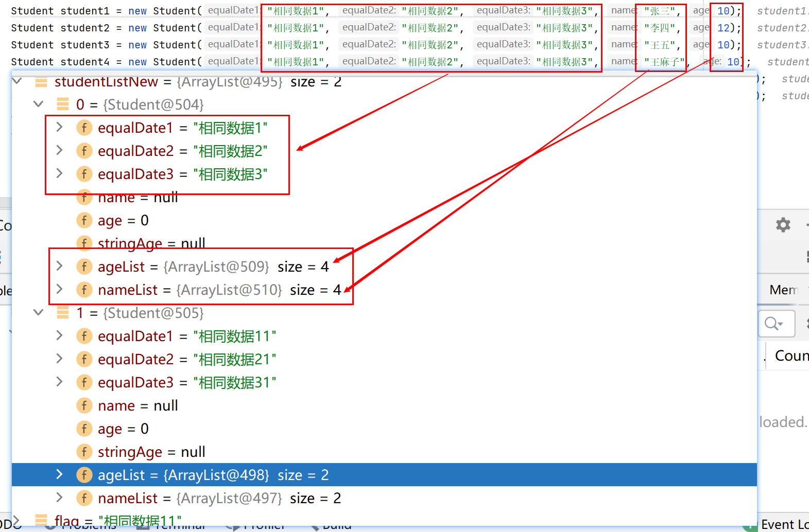Click the age value 12 in student2 line
This screenshot has height=532, width=809.
pyautogui.click(x=723, y=28)
